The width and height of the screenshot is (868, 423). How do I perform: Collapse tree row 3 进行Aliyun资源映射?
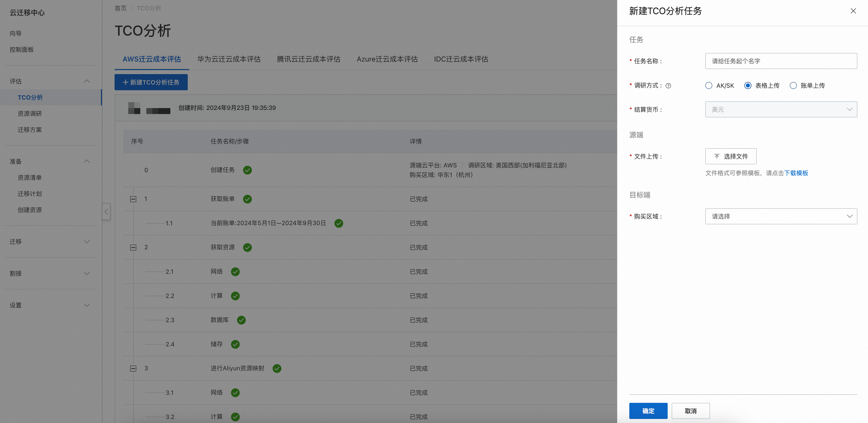tap(133, 369)
